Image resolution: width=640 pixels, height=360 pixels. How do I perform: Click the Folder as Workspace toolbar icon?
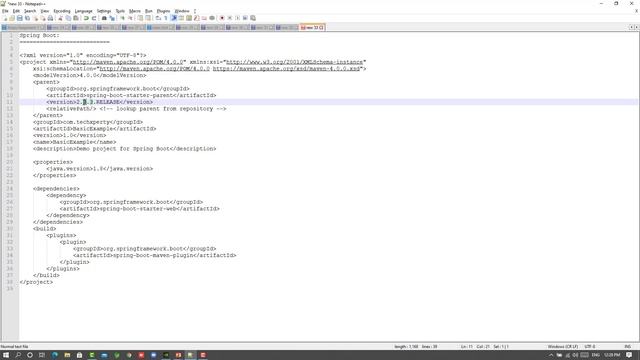pos(204,18)
